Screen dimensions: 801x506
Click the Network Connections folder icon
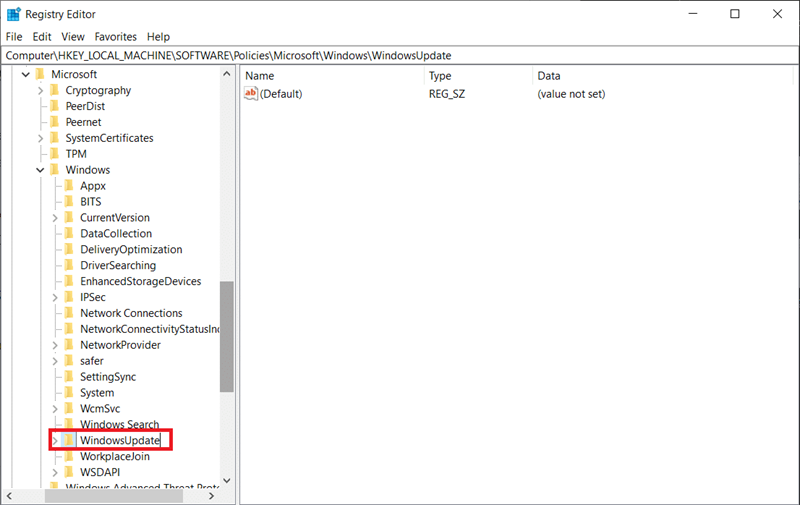[69, 313]
